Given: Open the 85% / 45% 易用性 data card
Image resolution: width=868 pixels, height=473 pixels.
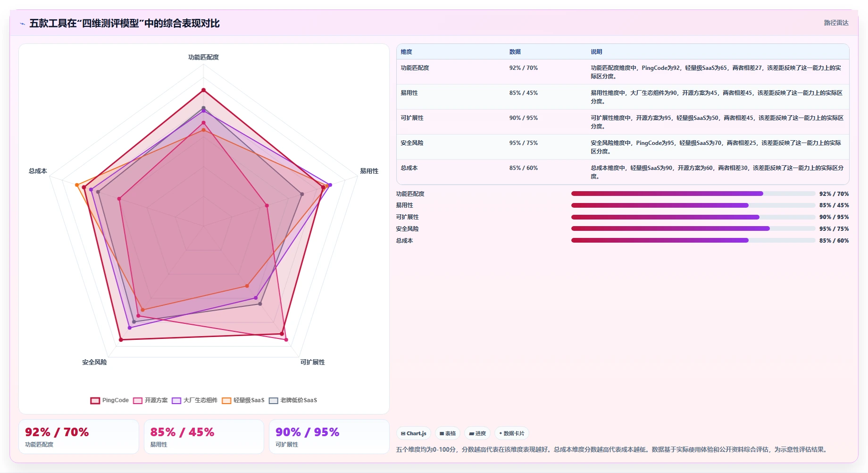Looking at the screenshot, I should (x=204, y=437).
